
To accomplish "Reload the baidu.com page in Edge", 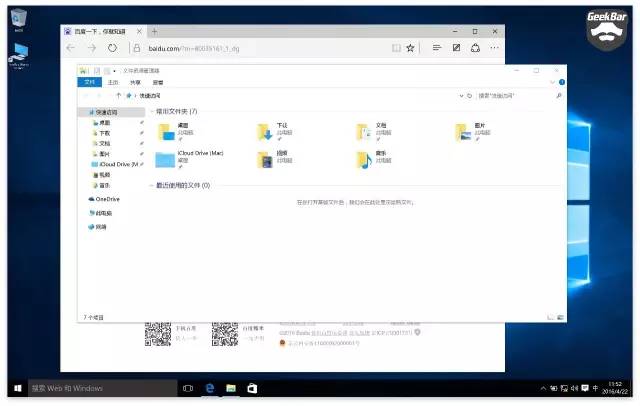I will [113, 48].
